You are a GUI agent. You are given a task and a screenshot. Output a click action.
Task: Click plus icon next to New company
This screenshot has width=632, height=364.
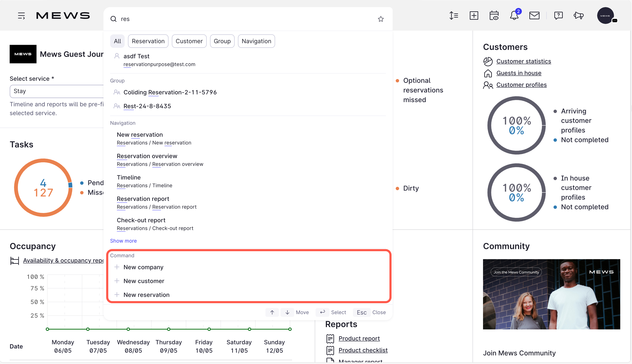(x=117, y=267)
